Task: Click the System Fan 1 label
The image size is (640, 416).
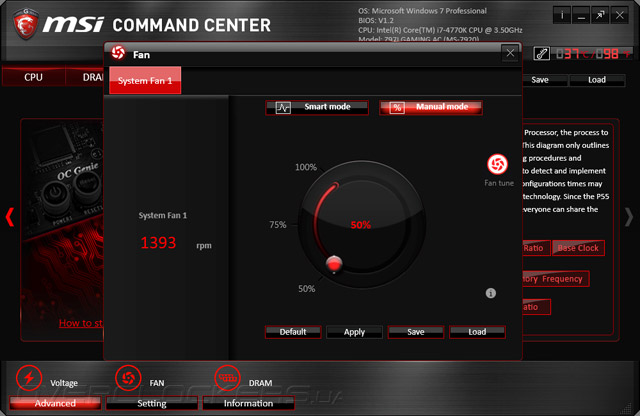Action: click(162, 216)
